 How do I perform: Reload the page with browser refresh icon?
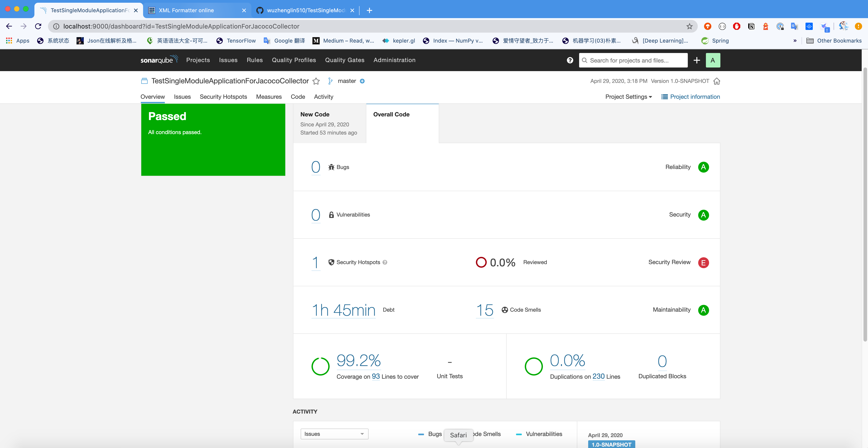38,26
